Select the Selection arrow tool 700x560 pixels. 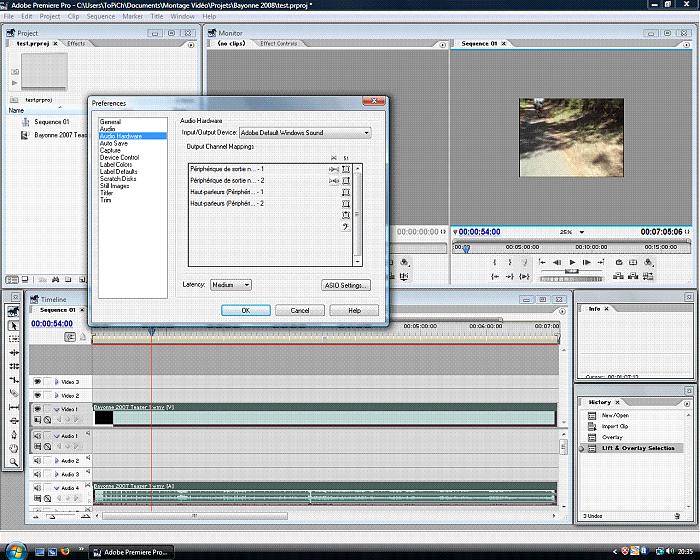point(13,326)
